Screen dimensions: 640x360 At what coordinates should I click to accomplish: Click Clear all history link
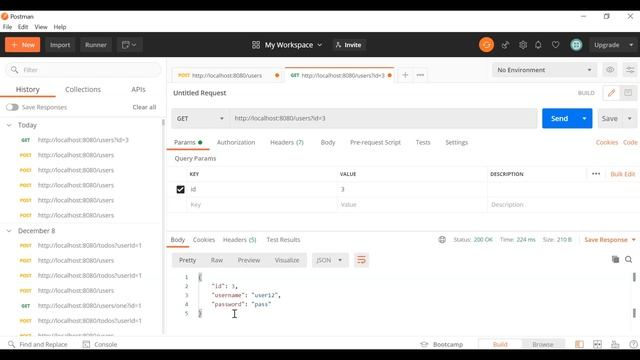click(x=144, y=107)
